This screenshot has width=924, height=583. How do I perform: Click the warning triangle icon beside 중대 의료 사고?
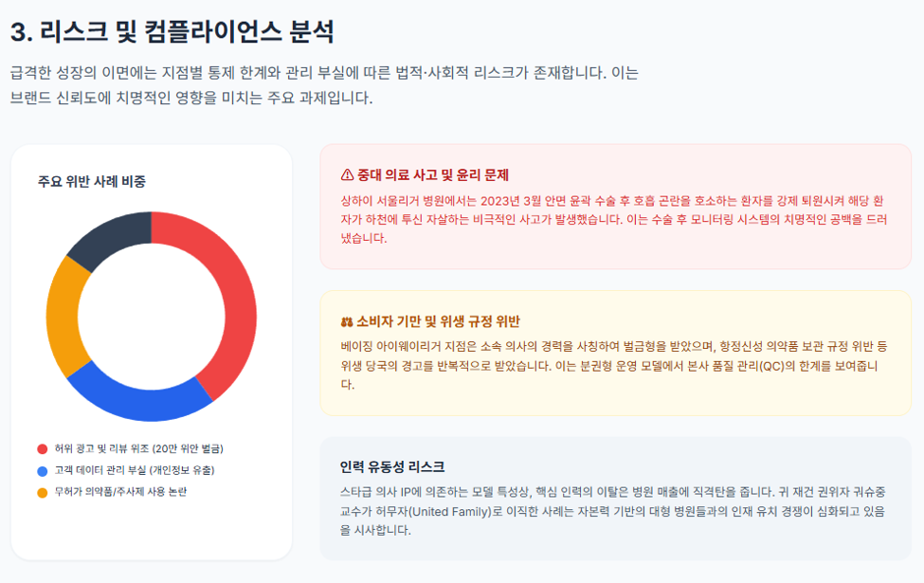(x=347, y=175)
